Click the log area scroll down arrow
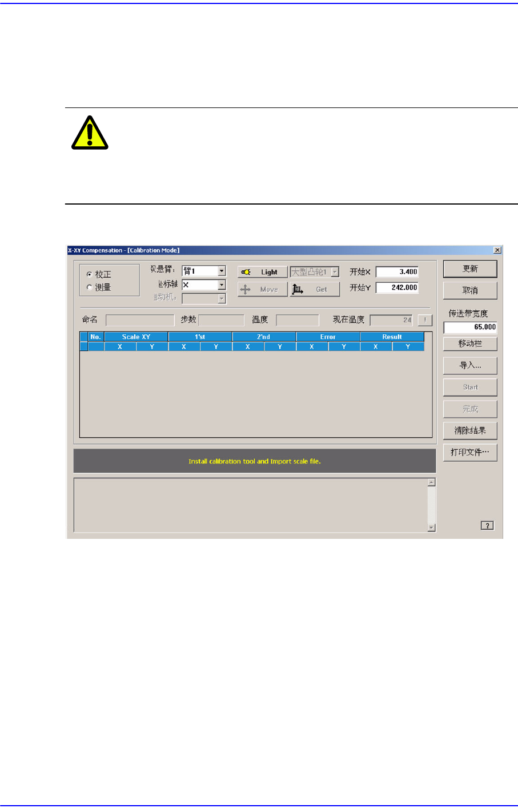The height and width of the screenshot is (812, 518). coord(432,527)
